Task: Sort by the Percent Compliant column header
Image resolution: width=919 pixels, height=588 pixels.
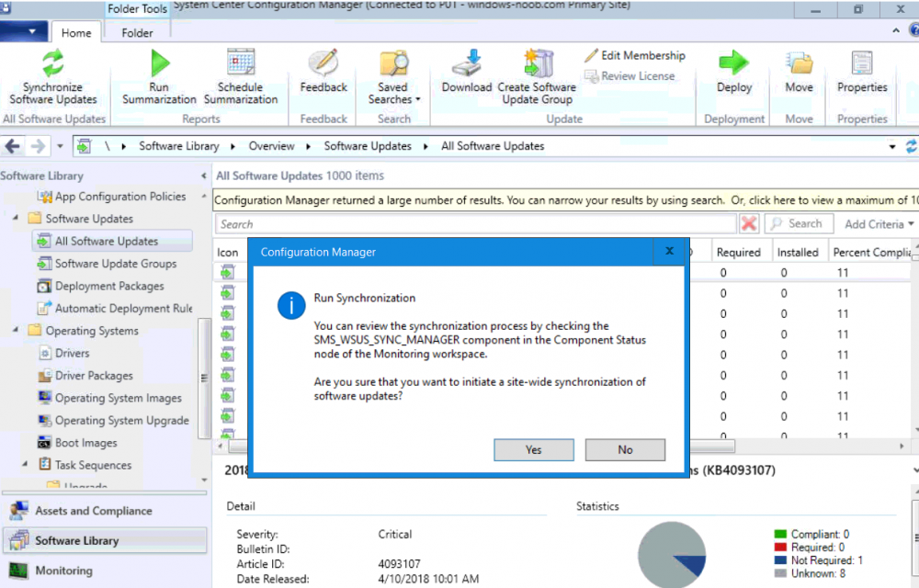Action: coord(872,253)
